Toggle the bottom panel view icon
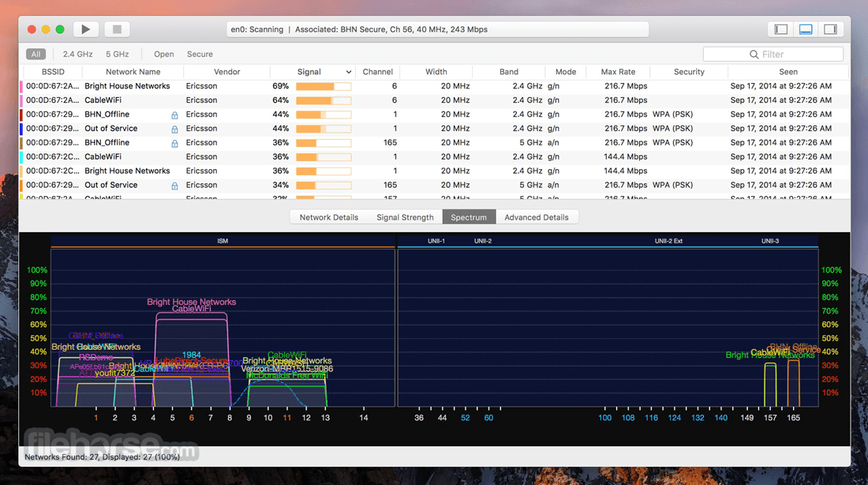Image resolution: width=868 pixels, height=485 pixels. click(806, 29)
